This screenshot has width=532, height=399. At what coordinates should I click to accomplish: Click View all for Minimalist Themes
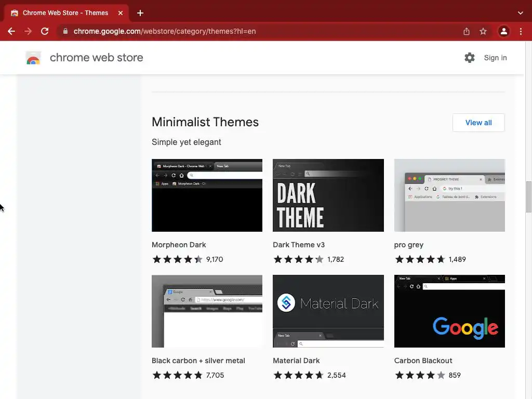pos(478,123)
